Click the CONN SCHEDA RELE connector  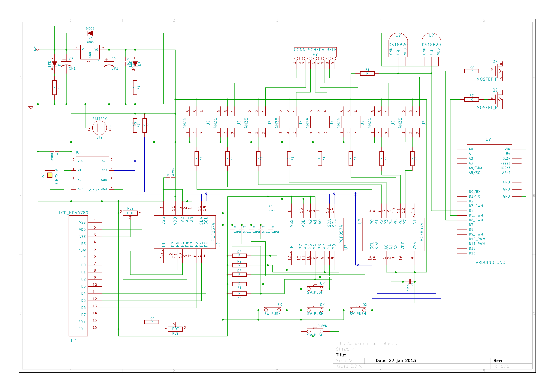pyautogui.click(x=315, y=52)
